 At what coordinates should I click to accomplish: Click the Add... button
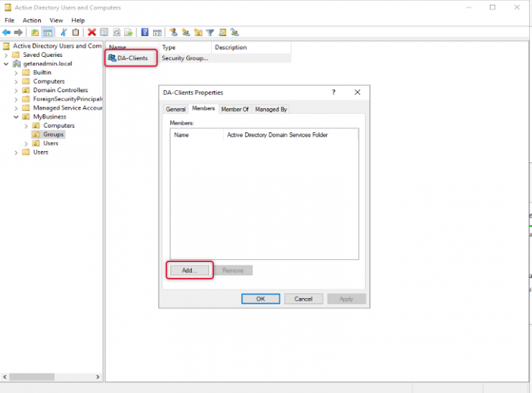coord(189,270)
